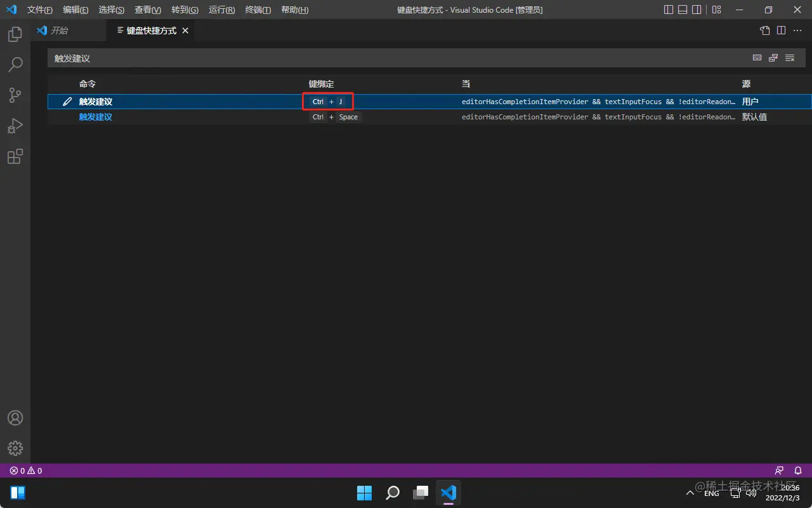The image size is (812, 508).
Task: Open Windows taskbar Search
Action: [x=393, y=493]
